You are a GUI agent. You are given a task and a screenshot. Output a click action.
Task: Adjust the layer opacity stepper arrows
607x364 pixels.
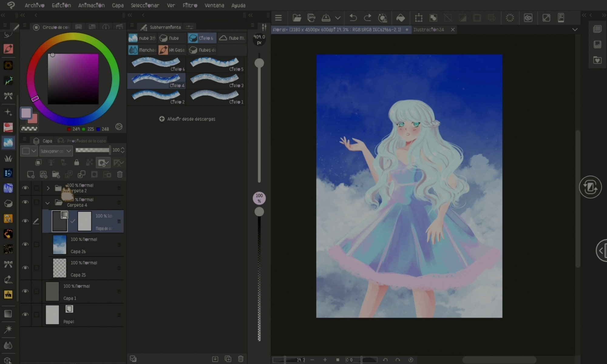(123, 150)
